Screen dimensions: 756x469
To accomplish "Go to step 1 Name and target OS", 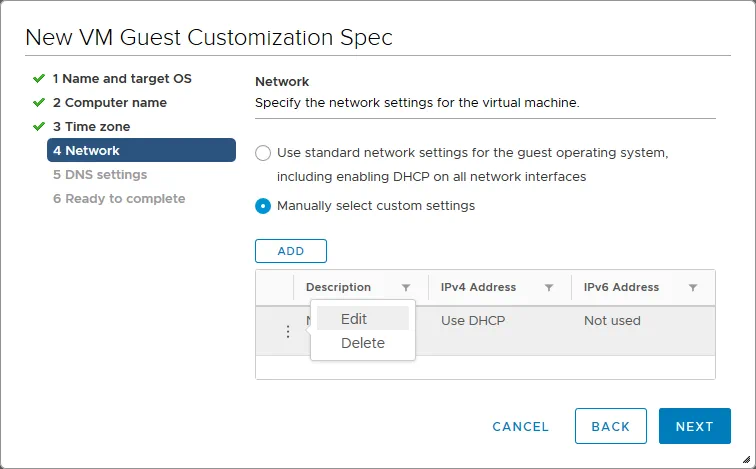I will click(x=122, y=79).
